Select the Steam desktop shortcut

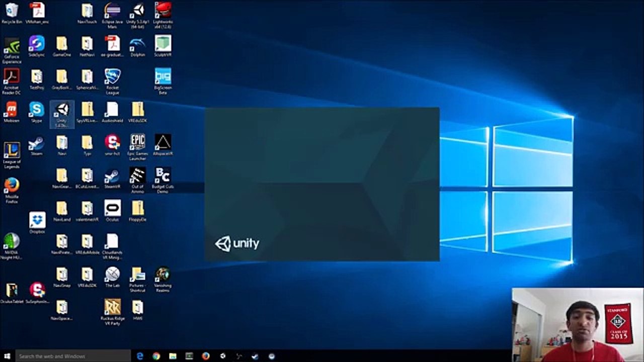tap(37, 145)
